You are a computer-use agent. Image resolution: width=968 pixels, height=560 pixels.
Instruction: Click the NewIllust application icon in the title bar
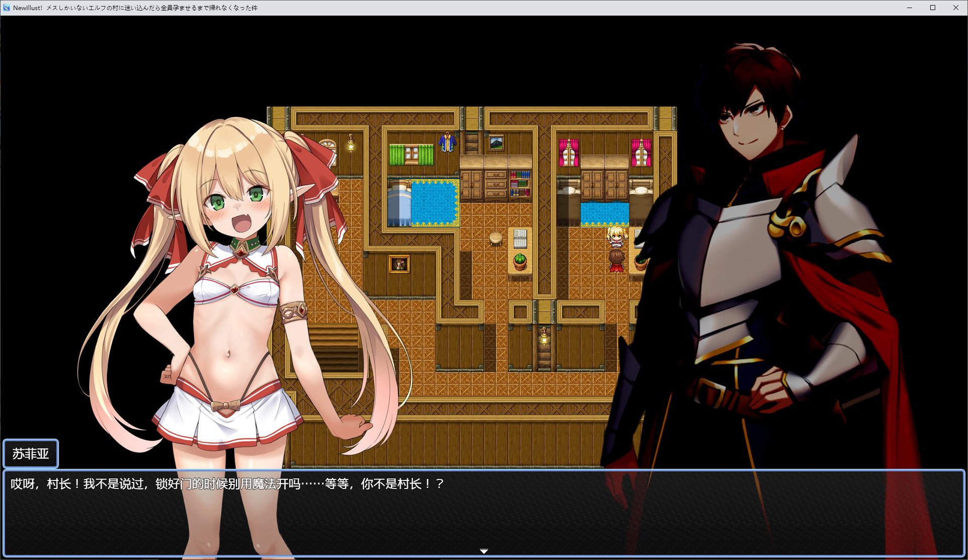click(6, 8)
